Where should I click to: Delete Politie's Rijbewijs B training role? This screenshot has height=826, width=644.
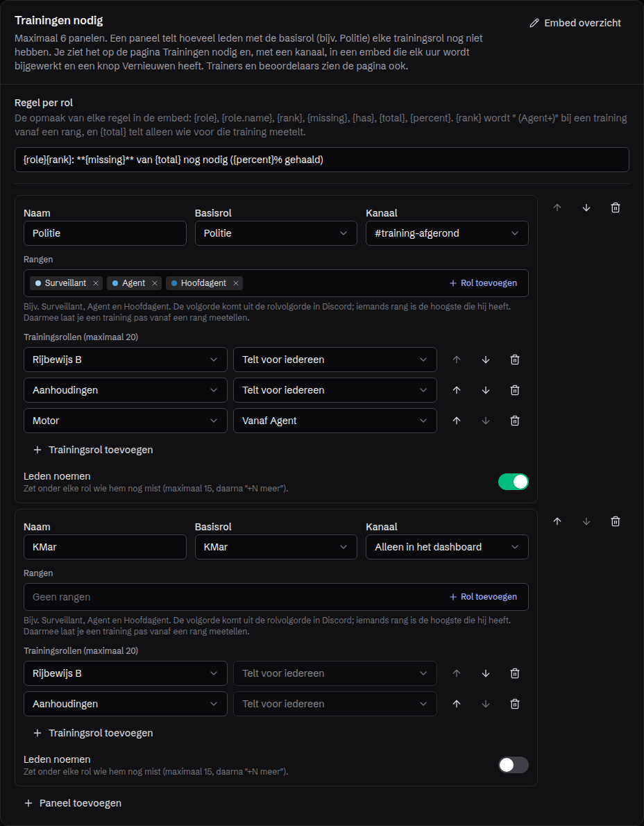(x=515, y=360)
